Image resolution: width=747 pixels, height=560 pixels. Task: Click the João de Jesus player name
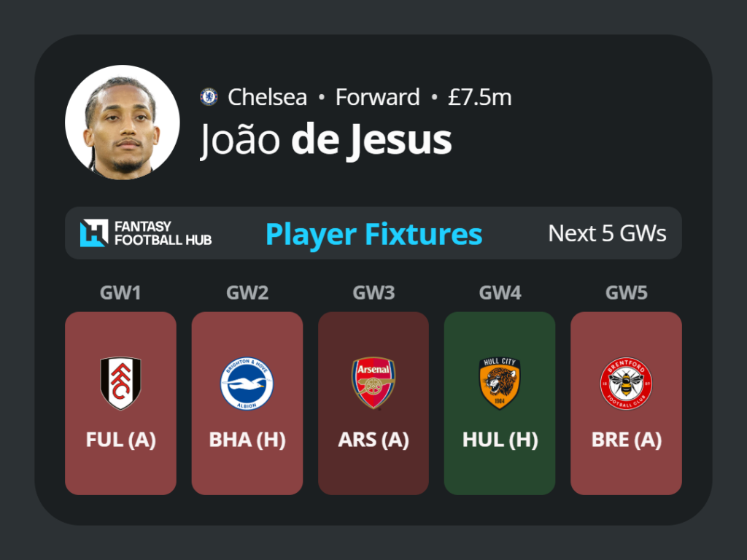pyautogui.click(x=325, y=141)
